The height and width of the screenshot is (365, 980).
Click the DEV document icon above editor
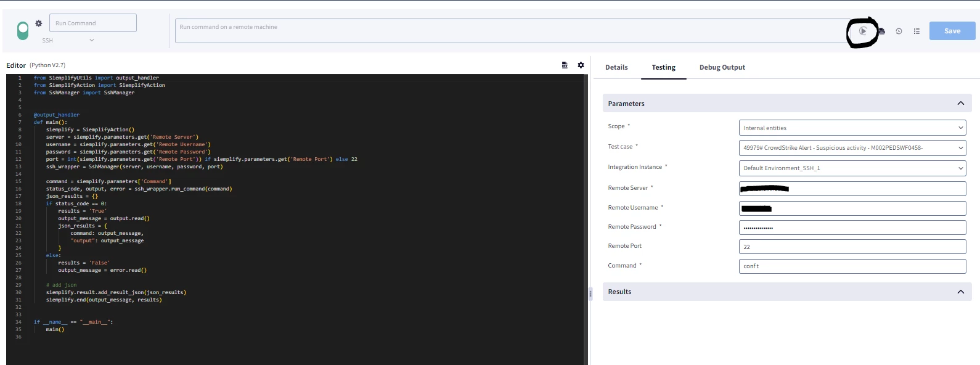[x=565, y=65]
